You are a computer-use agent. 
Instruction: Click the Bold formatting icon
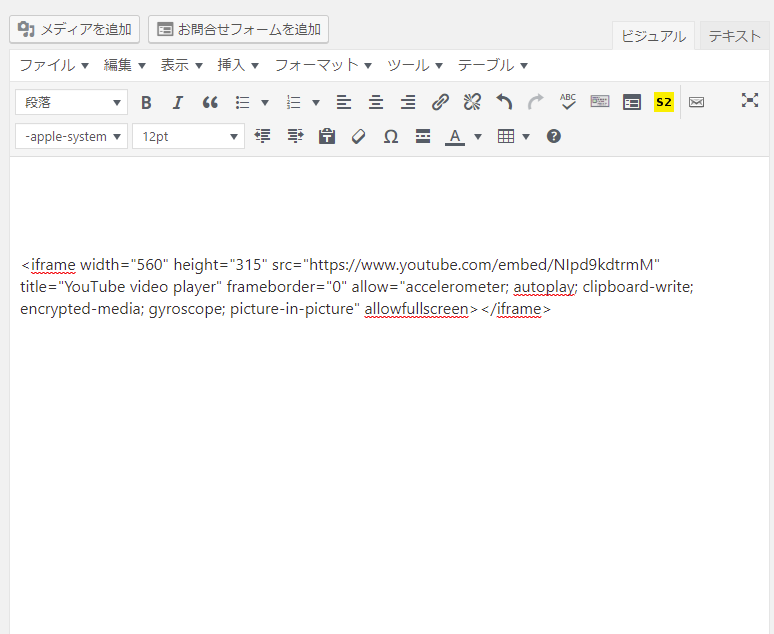146,103
